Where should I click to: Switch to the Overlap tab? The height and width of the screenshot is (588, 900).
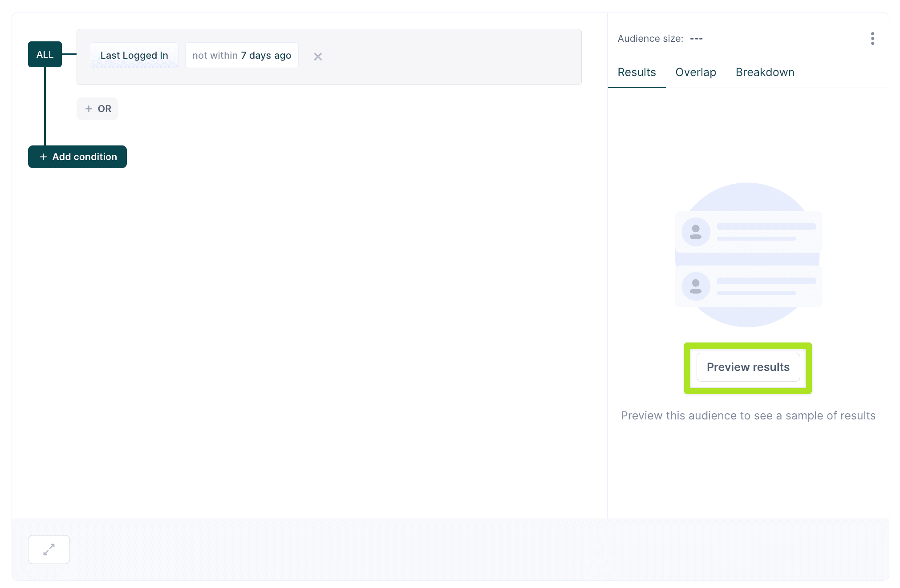point(695,72)
